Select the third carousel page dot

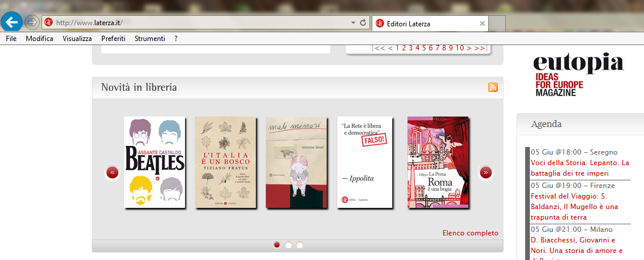300,245
